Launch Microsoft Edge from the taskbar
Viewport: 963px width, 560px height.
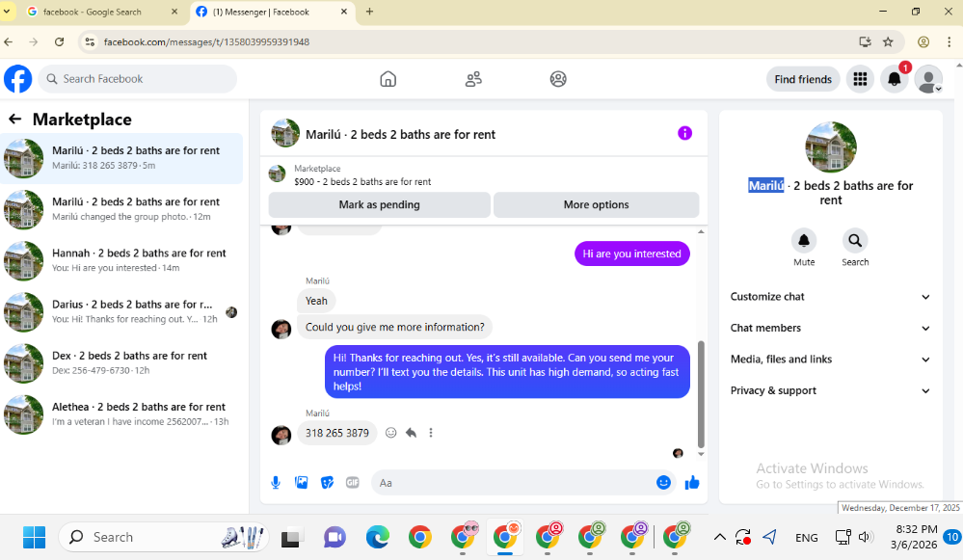pyautogui.click(x=377, y=537)
